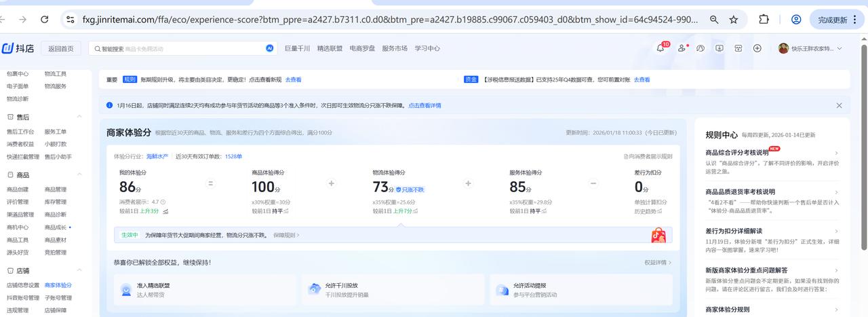
Task: Open 商品管理 in sidebar
Action: [56, 189]
